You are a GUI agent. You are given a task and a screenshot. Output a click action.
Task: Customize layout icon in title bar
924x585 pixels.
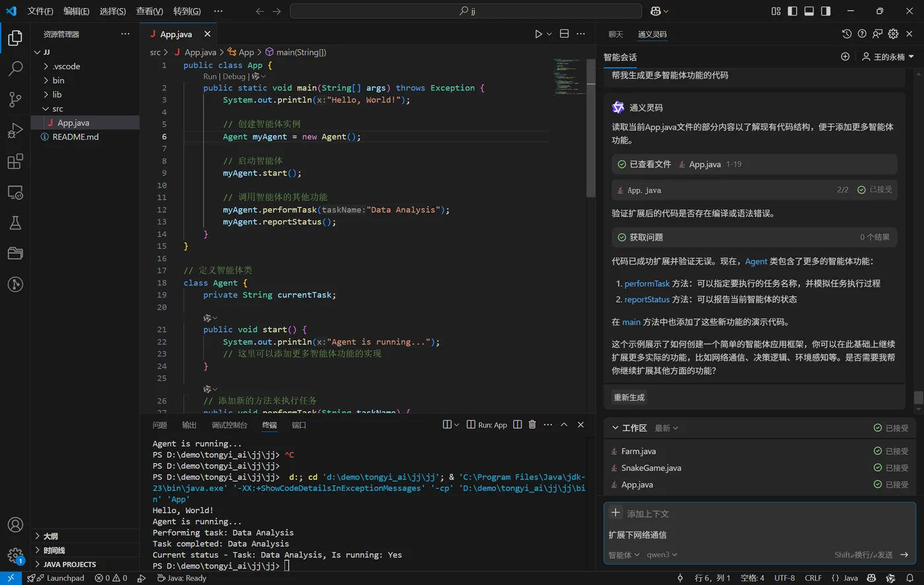(776, 11)
